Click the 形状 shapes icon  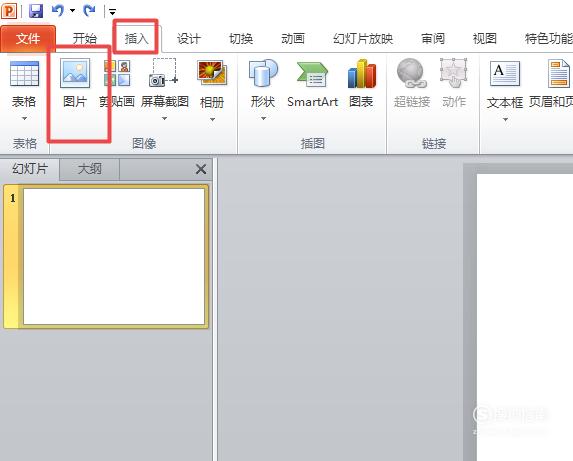pos(263,73)
